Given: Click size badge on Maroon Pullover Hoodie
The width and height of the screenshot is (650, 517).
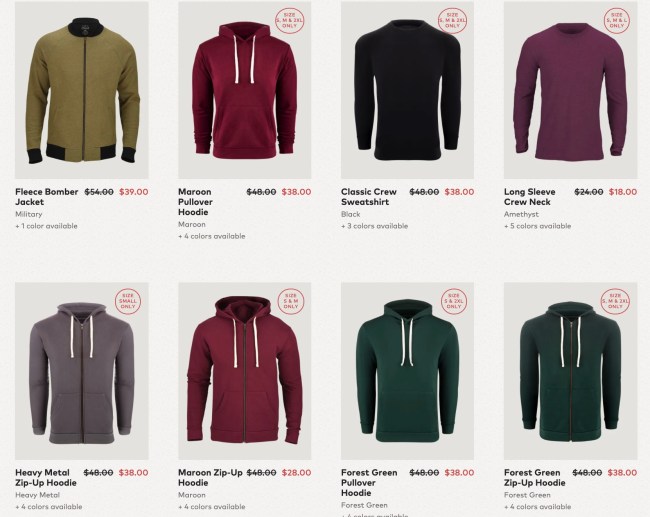Looking at the screenshot, I should [290, 20].
